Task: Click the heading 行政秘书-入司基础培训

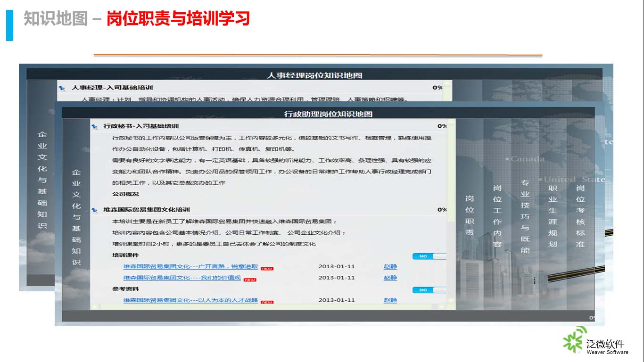Action: pos(141,126)
